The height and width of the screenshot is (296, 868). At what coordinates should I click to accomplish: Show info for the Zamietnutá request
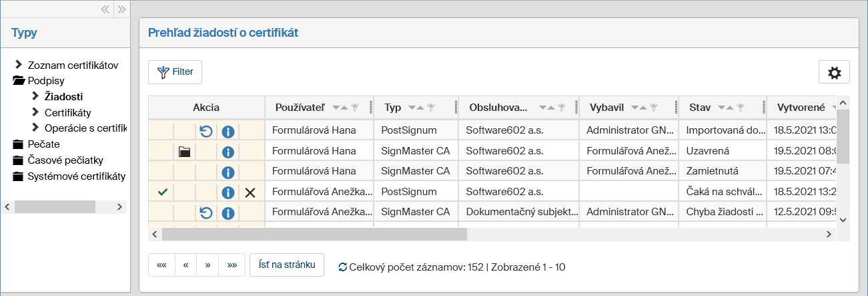click(228, 172)
